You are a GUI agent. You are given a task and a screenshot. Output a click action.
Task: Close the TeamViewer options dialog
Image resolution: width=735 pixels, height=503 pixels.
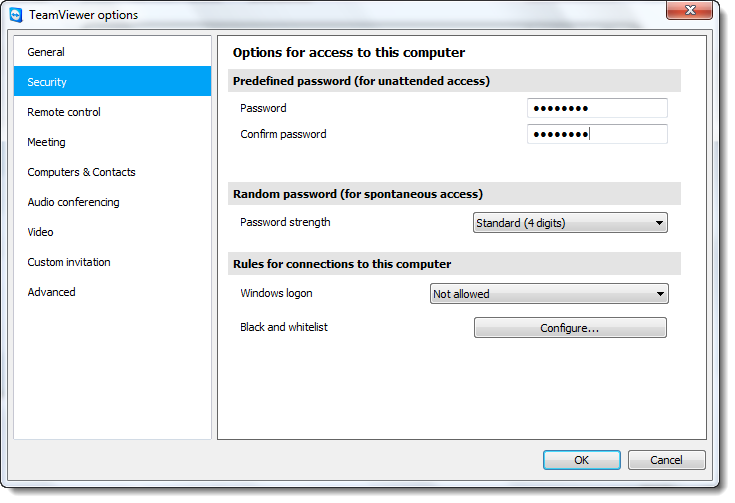689,10
